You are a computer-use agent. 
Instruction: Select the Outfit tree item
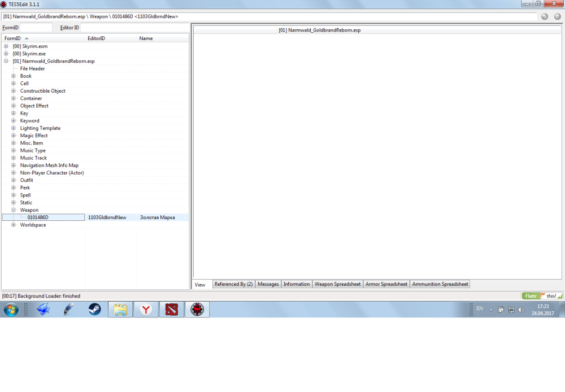pos(27,180)
